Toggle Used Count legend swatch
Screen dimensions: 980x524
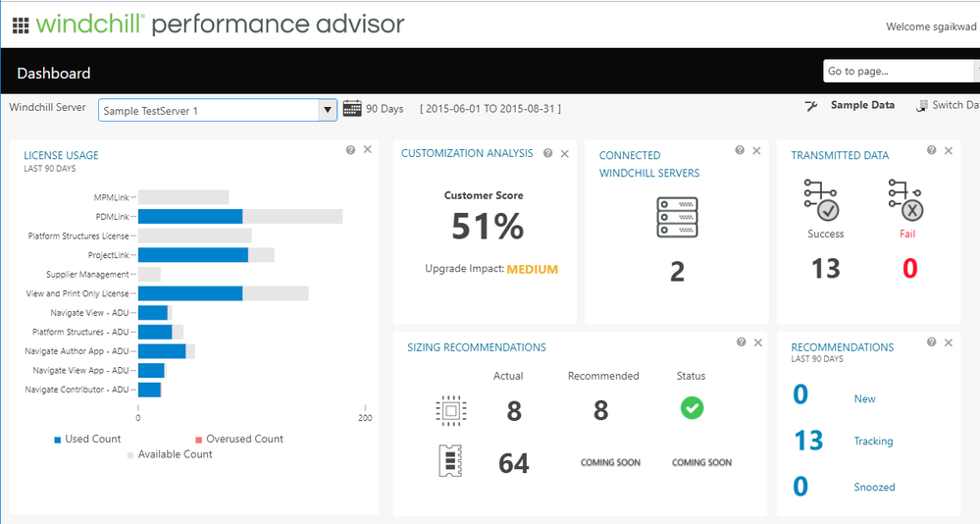point(58,440)
